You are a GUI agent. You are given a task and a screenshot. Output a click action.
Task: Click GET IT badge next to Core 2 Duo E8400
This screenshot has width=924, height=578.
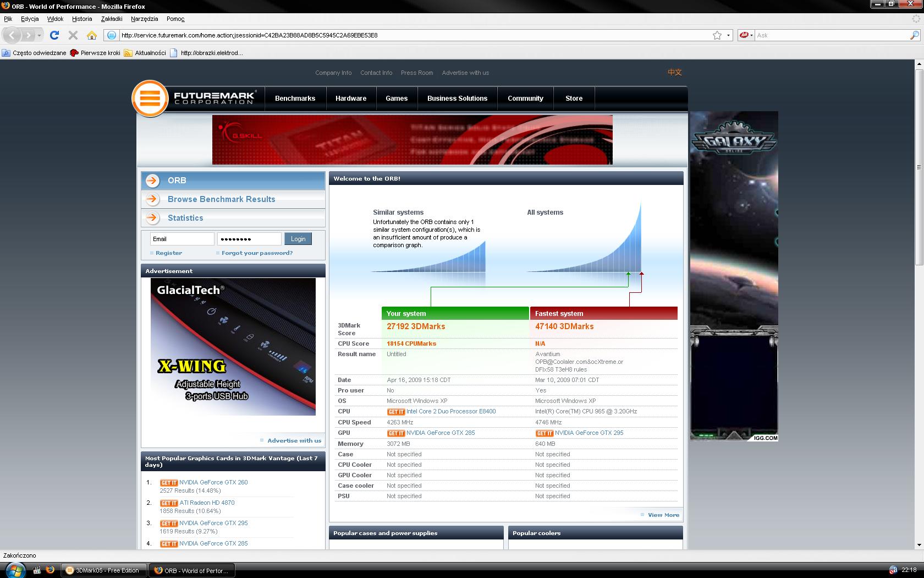click(396, 412)
